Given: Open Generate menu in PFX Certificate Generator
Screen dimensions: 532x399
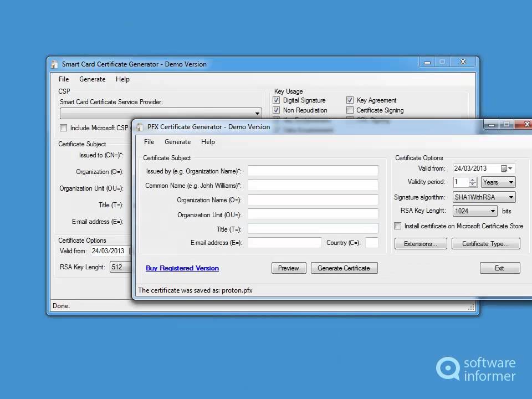Looking at the screenshot, I should pos(177,142).
